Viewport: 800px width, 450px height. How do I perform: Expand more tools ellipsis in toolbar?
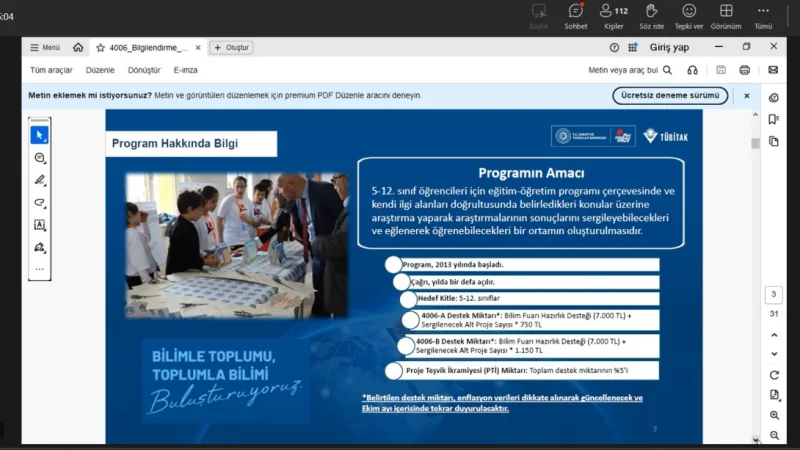(x=39, y=269)
